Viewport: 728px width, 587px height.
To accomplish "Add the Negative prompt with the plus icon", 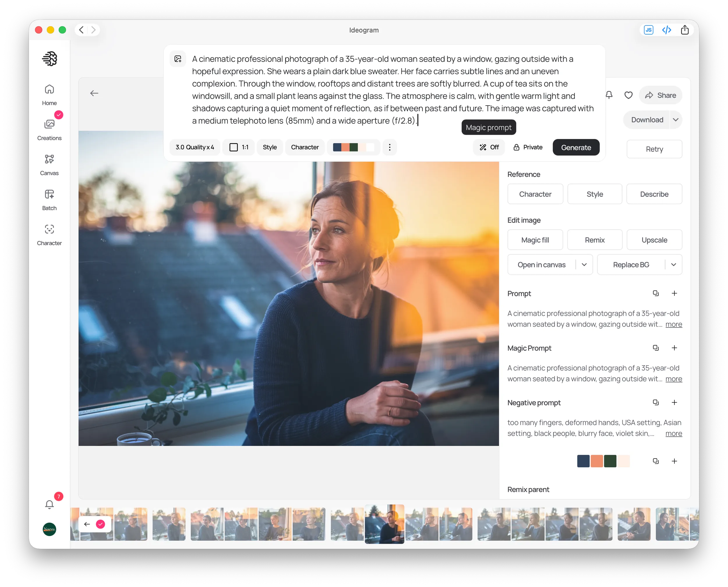I will click(x=674, y=402).
